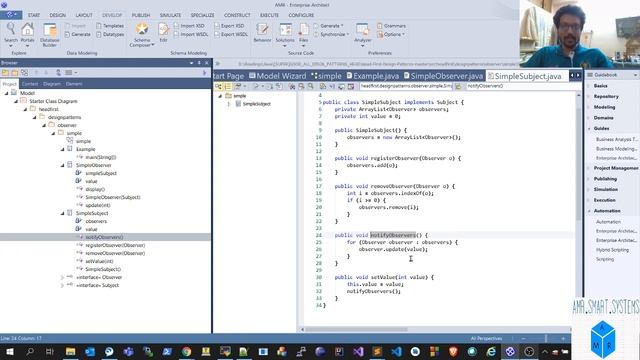Select setValue(int) under SimpleSubject
The image size is (640, 360).
coord(99,261)
